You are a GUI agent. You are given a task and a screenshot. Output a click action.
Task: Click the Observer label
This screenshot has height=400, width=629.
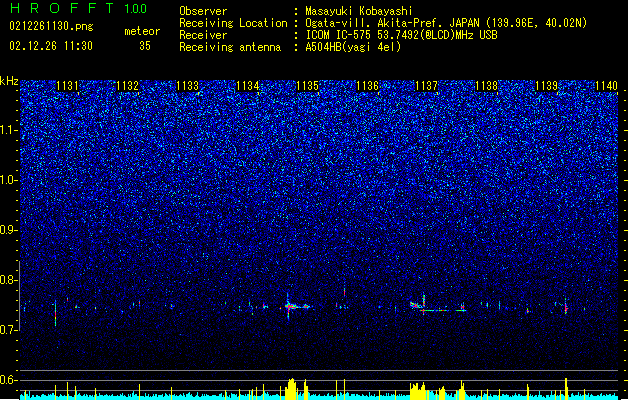(203, 11)
